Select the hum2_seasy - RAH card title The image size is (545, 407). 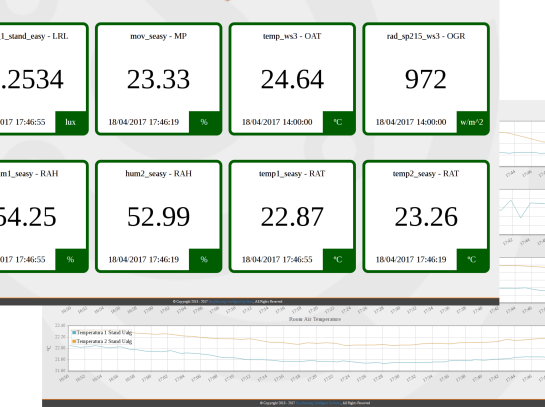[x=158, y=173]
